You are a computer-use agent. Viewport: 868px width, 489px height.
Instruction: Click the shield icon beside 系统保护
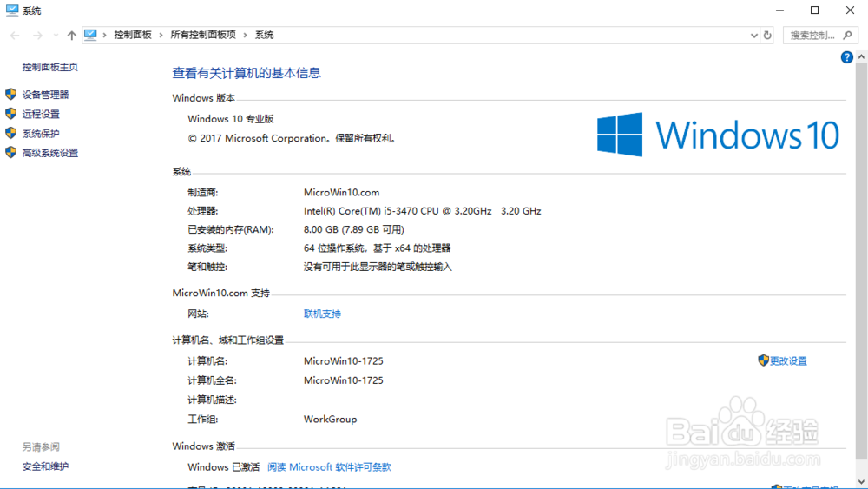[10, 133]
